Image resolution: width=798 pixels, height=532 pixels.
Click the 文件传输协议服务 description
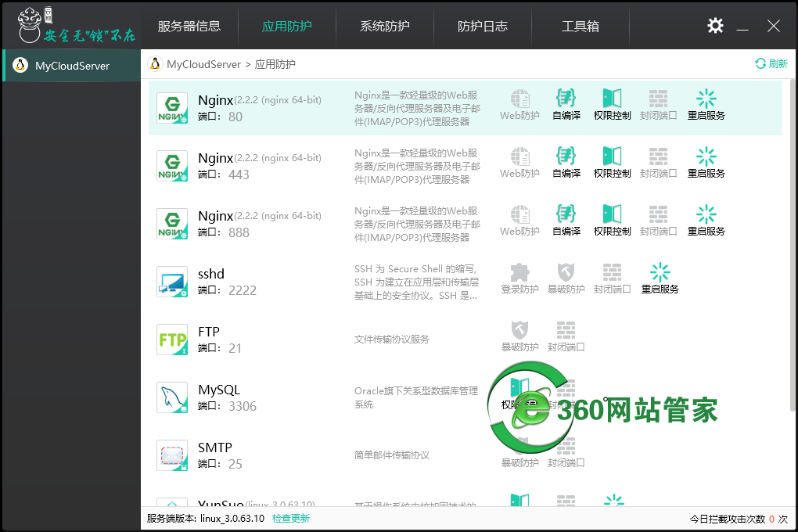coord(391,339)
